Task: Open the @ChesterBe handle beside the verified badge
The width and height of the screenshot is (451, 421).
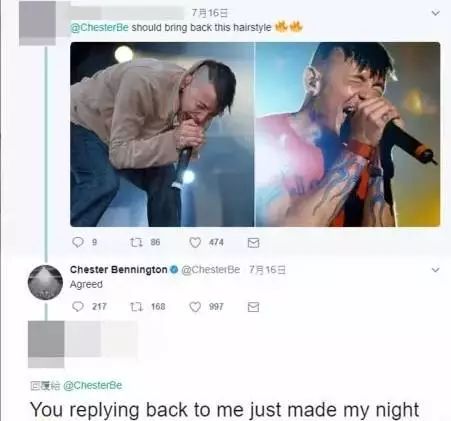Action: coord(211,269)
